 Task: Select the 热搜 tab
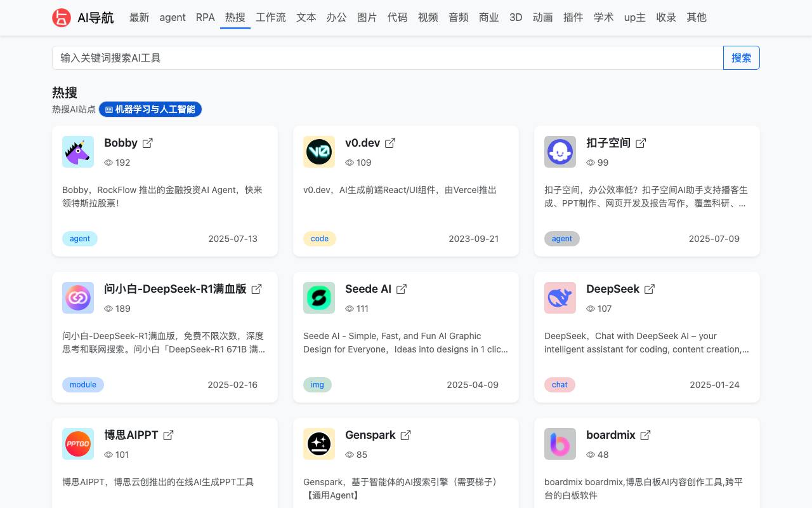coord(235,18)
